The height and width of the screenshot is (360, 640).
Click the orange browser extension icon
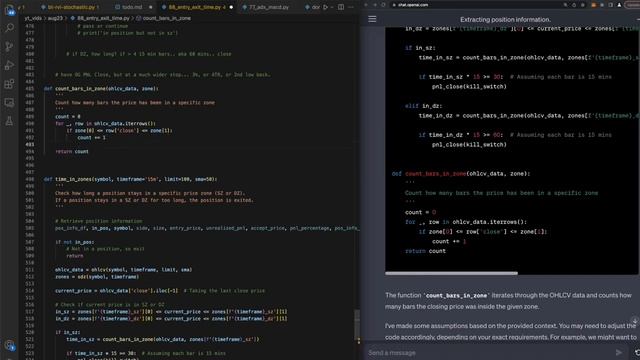(593, 5)
